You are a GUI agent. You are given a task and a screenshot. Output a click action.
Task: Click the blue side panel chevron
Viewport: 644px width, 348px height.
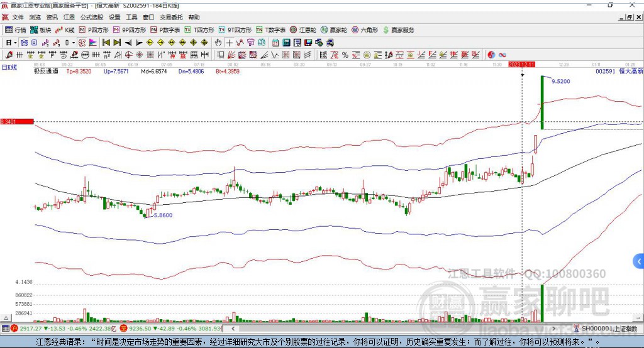tap(639, 261)
